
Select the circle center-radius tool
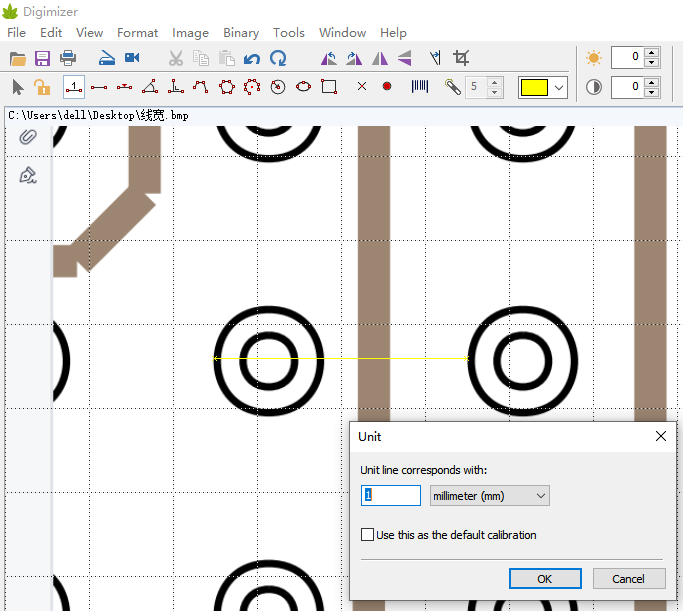tap(278, 87)
